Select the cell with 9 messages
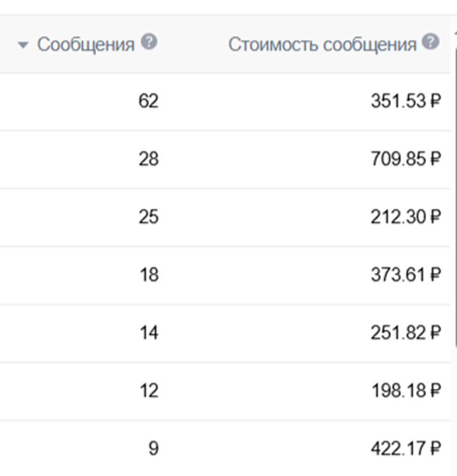Image resolution: width=457 pixels, height=476 pixels. click(153, 449)
